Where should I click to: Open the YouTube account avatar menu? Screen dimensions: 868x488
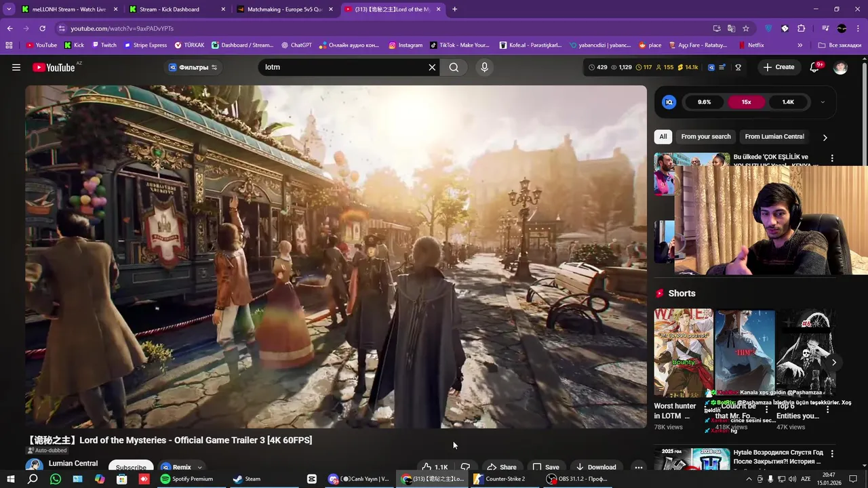click(x=840, y=67)
